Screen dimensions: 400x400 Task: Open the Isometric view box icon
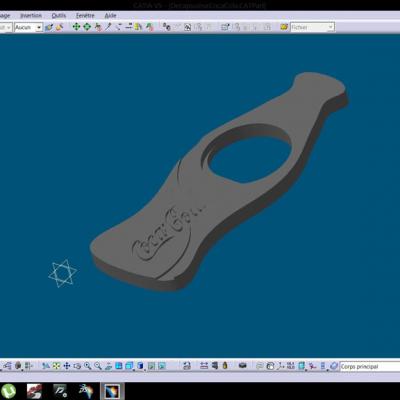129,366
